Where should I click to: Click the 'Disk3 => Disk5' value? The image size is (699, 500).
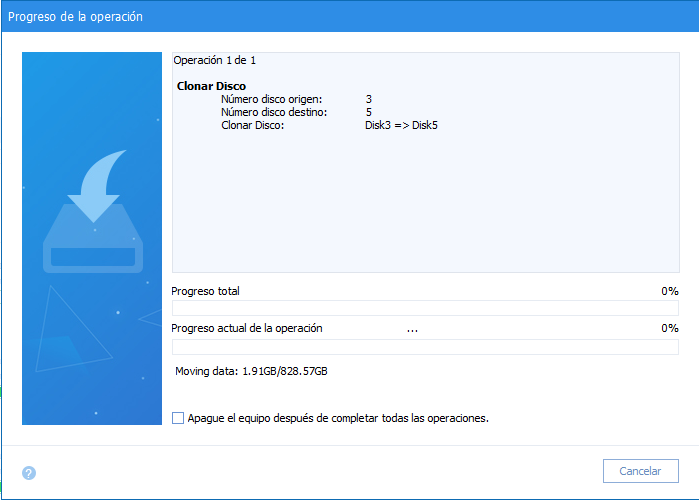401,125
